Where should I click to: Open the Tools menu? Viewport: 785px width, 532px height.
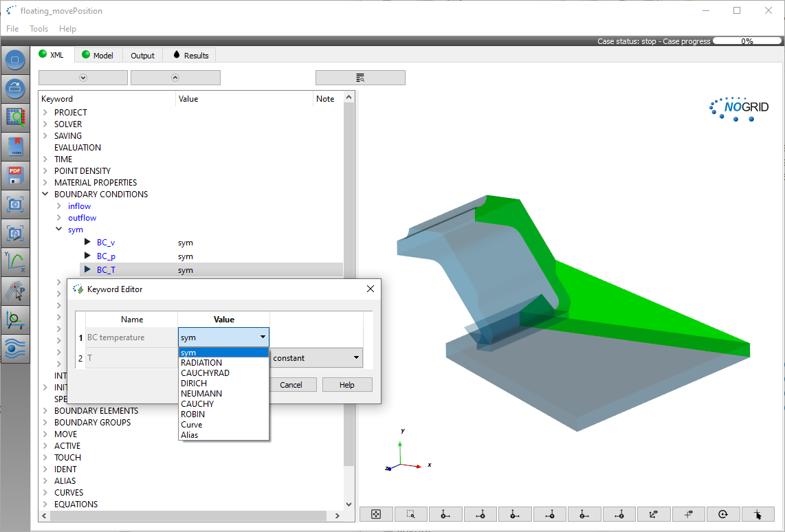38,29
